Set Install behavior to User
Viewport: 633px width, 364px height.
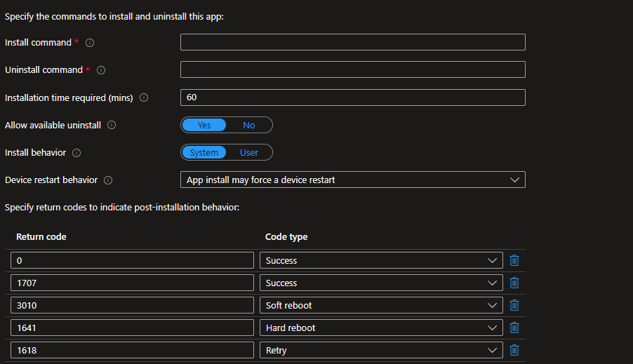click(x=248, y=152)
